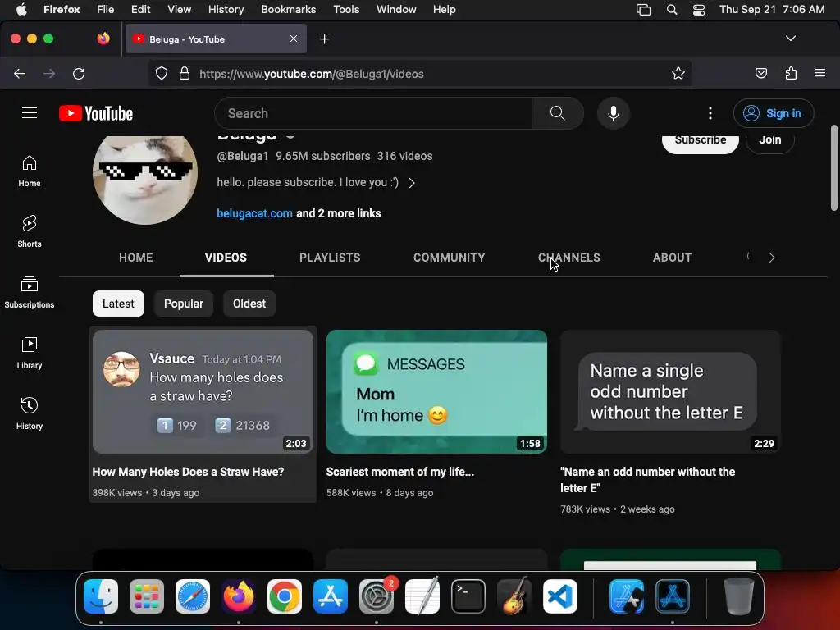Close the Beluga - YouTube tab

point(294,39)
